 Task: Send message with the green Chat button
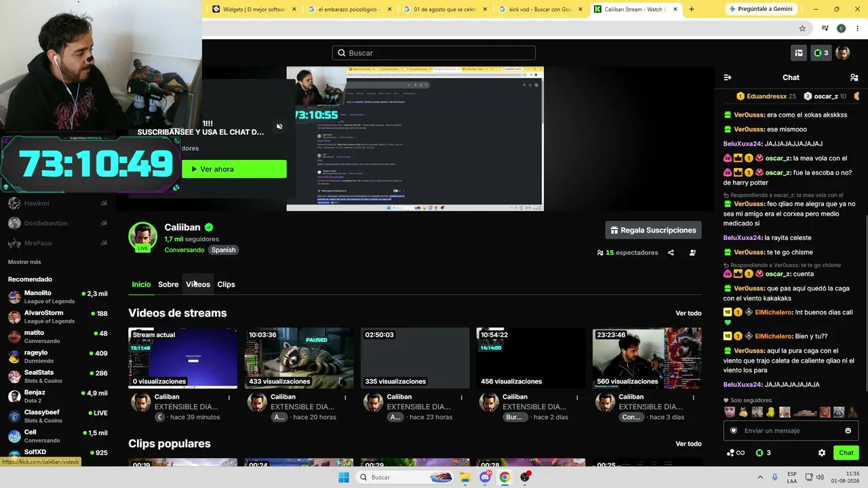point(846,453)
